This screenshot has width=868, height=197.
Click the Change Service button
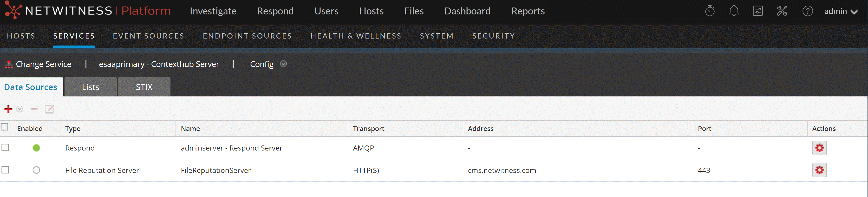click(x=39, y=64)
